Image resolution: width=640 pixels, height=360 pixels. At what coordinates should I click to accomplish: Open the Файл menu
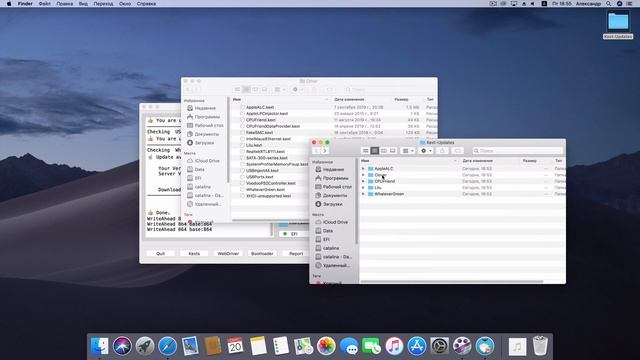point(44,4)
